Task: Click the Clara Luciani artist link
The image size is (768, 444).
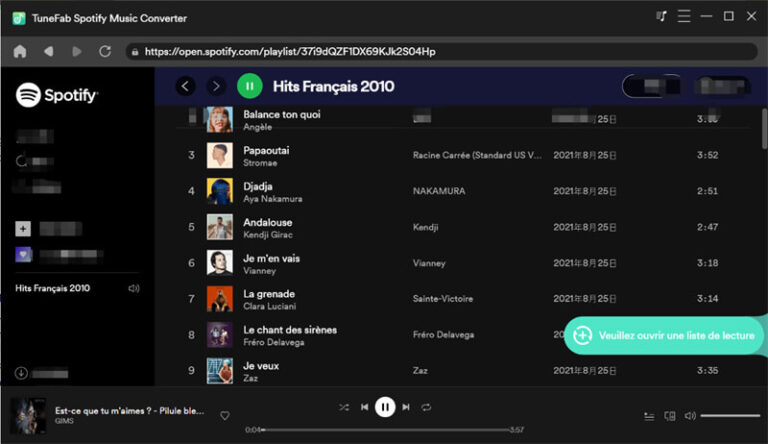Action: [270, 306]
